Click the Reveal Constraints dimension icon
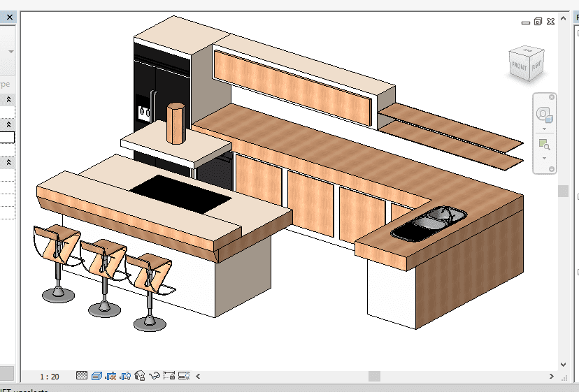Image resolution: width=579 pixels, height=392 pixels. (169, 376)
